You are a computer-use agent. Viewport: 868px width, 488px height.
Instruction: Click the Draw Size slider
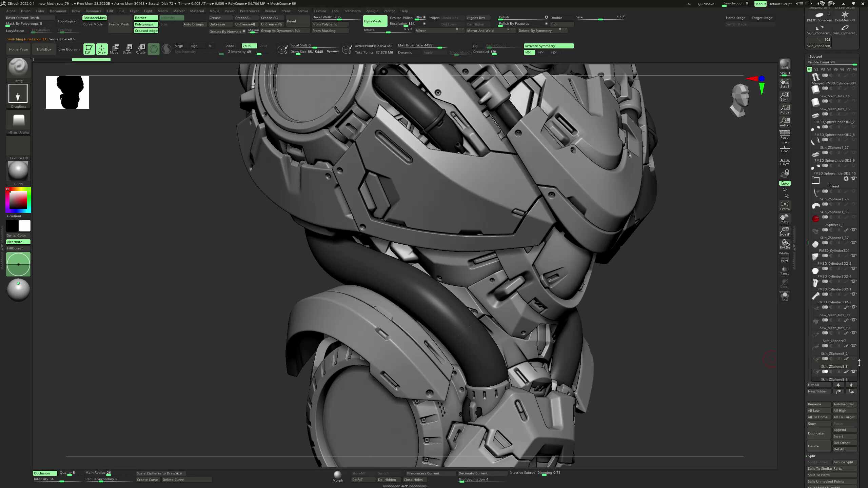pos(307,53)
